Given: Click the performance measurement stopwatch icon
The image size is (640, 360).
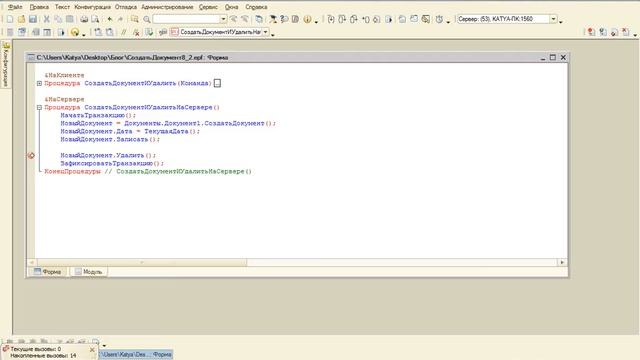Looking at the screenshot, I should [x=439, y=19].
